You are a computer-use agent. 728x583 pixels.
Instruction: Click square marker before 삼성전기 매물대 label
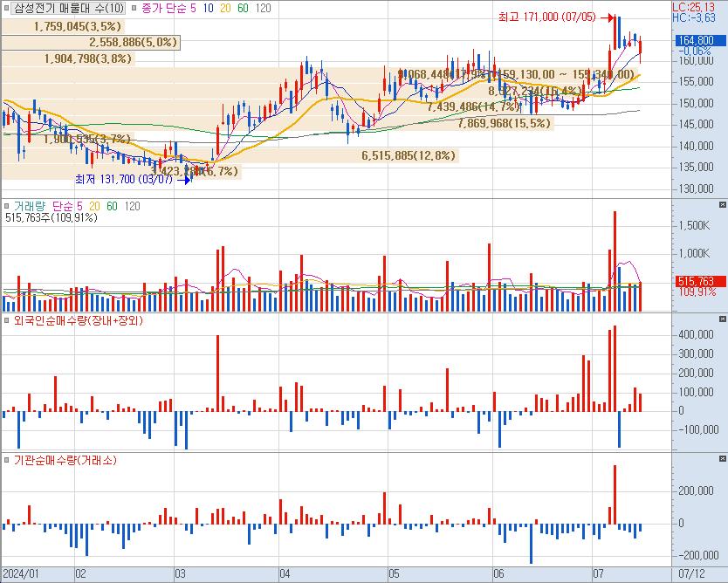pos(8,8)
